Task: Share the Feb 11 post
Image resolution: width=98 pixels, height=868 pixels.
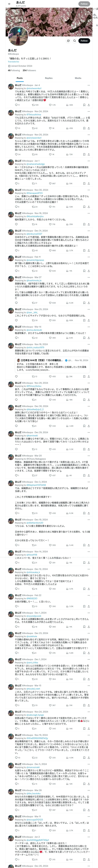Action: tap(89, 271)
